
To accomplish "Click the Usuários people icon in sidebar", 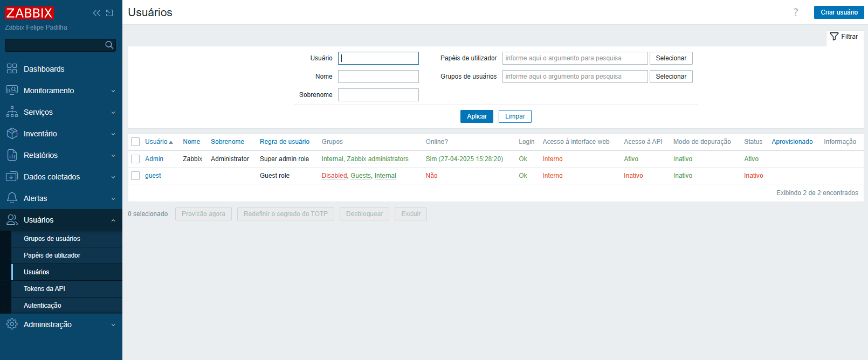I will [12, 220].
